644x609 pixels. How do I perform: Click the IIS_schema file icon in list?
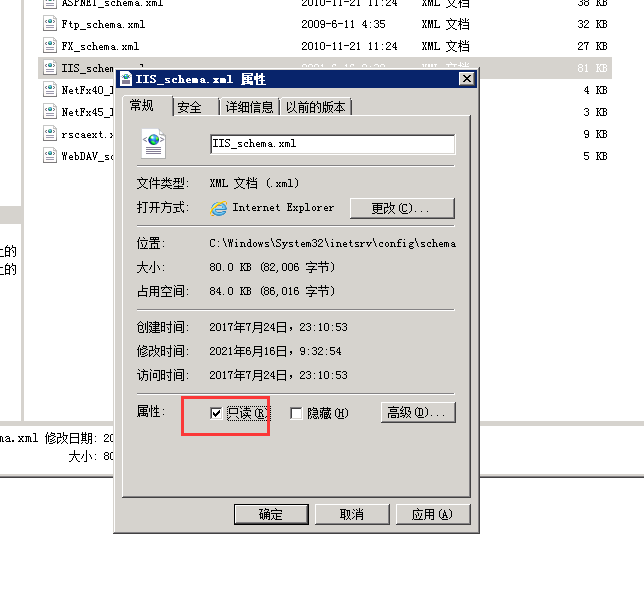(50, 67)
